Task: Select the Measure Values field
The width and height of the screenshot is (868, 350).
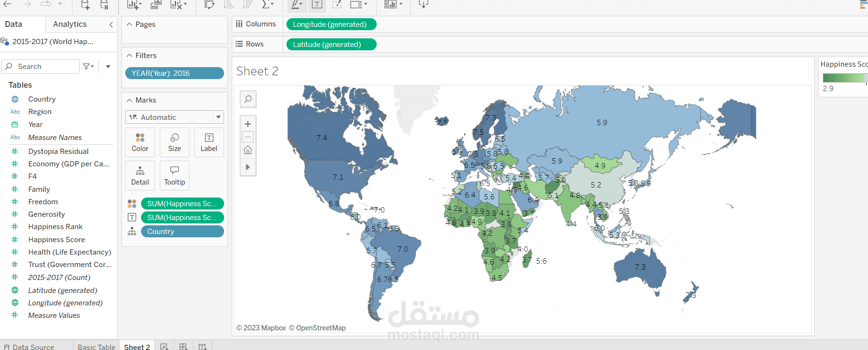Action: coord(54,315)
